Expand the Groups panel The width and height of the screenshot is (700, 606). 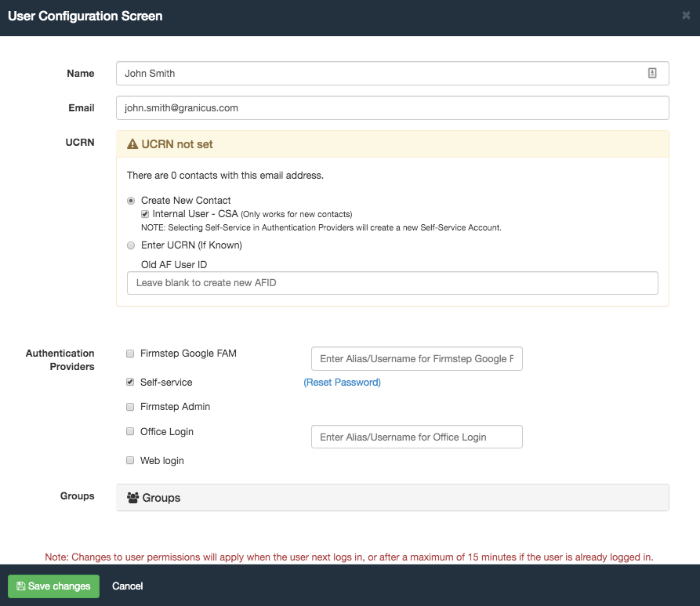click(x=392, y=497)
